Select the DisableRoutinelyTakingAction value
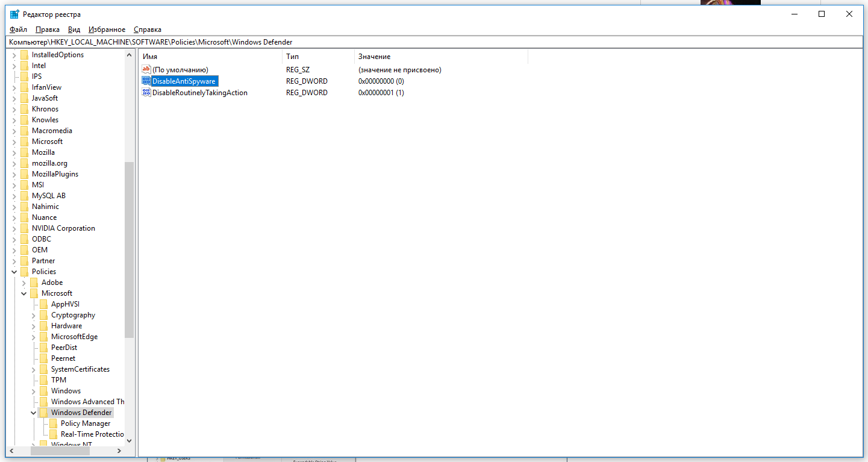This screenshot has height=462, width=868. 200,92
